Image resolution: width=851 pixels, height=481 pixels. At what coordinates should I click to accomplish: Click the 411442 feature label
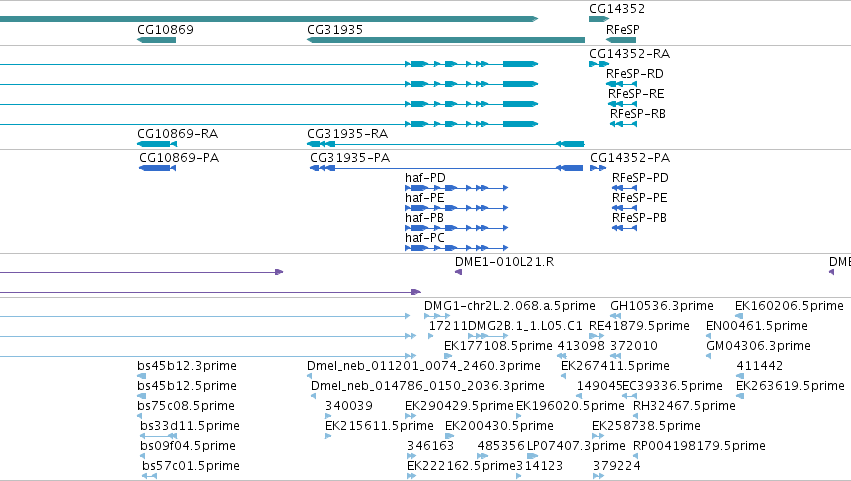(x=760, y=366)
